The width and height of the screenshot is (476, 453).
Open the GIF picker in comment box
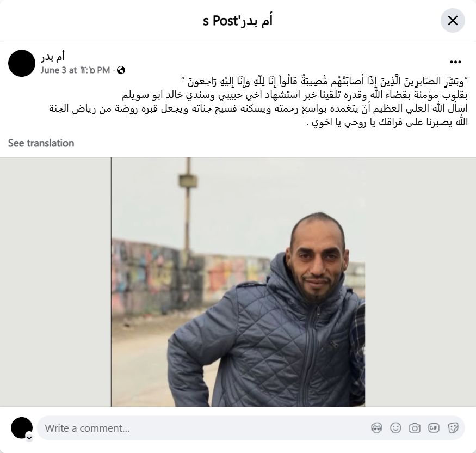(x=434, y=428)
